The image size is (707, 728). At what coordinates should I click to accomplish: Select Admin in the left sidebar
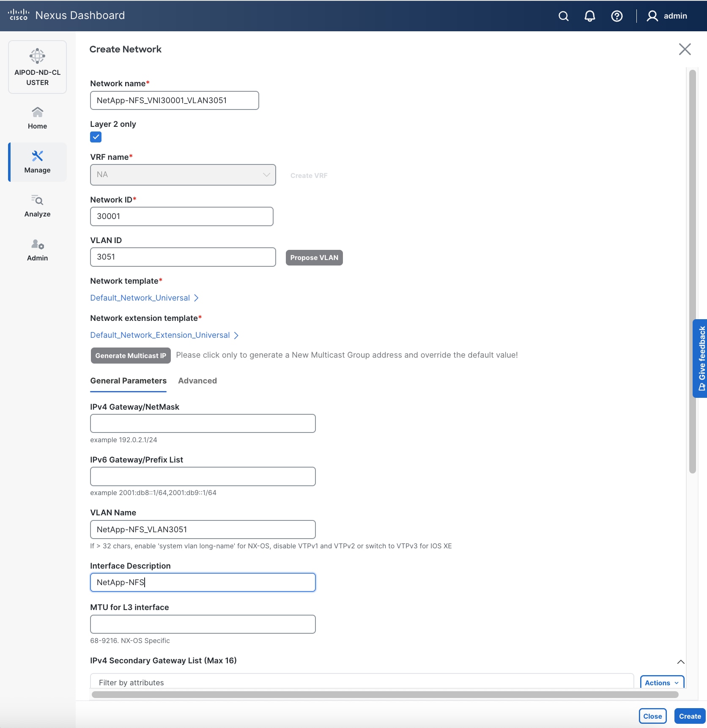click(37, 250)
